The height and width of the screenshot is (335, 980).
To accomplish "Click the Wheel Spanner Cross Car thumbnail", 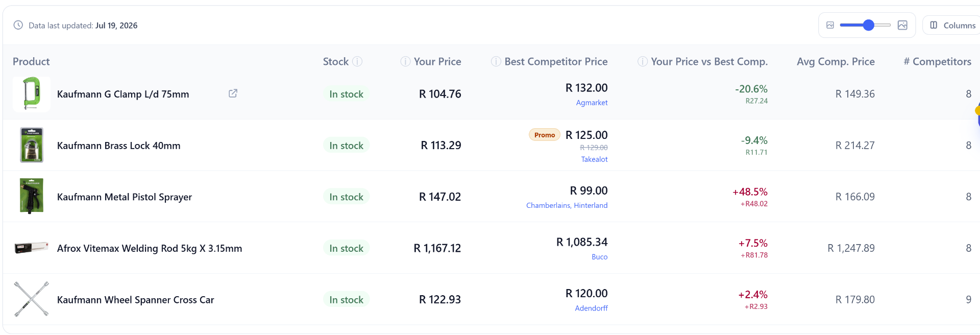I will 32,299.
